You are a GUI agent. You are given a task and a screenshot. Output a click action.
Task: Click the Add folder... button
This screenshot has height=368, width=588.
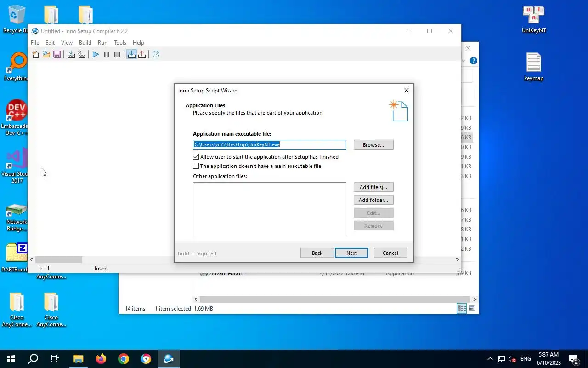(x=373, y=200)
